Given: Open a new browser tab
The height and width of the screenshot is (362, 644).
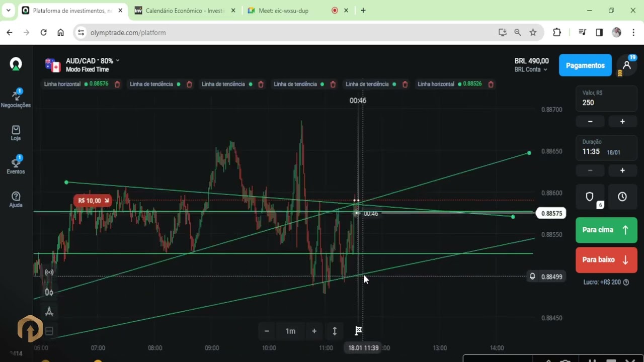Looking at the screenshot, I should 363,11.
